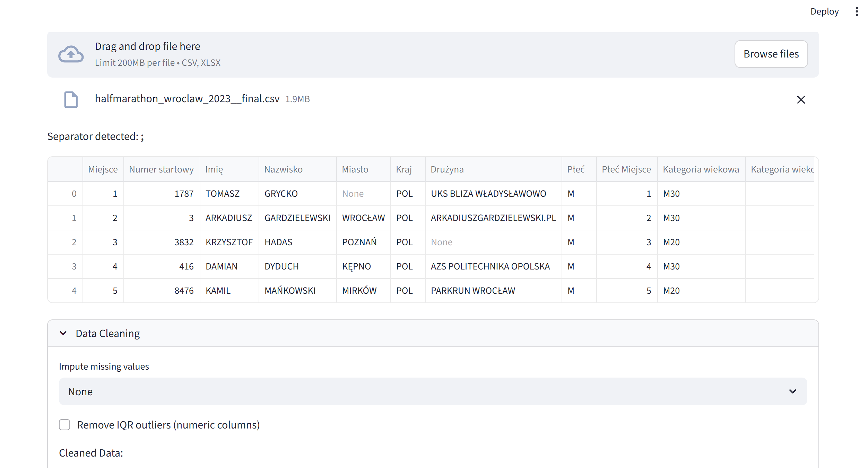Click the Kategoria wiekowa column header
The height and width of the screenshot is (468, 868).
[701, 169]
